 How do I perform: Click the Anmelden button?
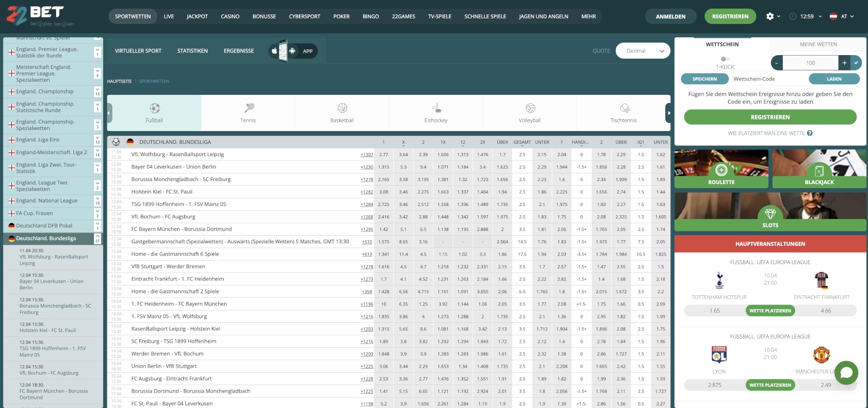(670, 16)
